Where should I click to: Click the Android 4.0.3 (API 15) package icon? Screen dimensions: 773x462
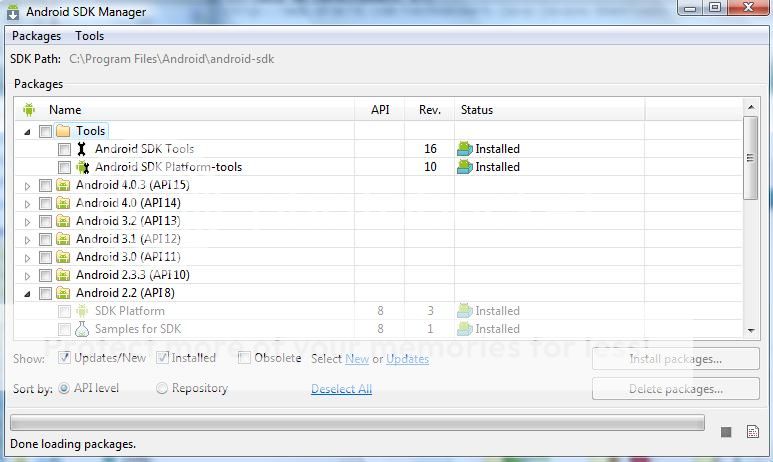coord(63,185)
